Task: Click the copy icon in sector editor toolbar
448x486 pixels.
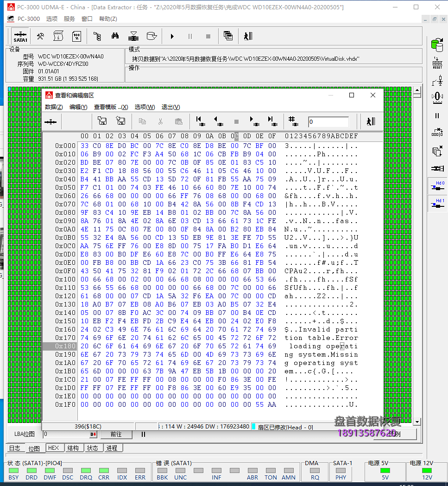Action: click(x=142, y=121)
